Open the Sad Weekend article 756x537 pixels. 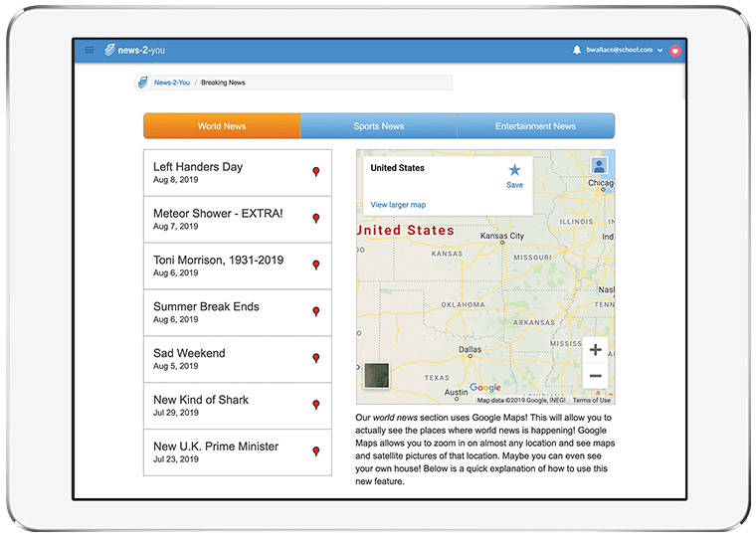(x=238, y=359)
